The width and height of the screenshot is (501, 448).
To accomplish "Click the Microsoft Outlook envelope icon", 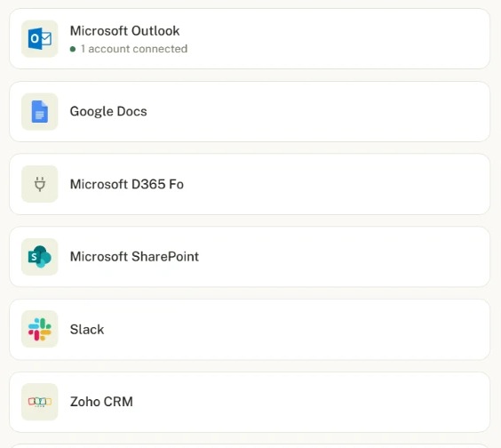I will pos(40,39).
